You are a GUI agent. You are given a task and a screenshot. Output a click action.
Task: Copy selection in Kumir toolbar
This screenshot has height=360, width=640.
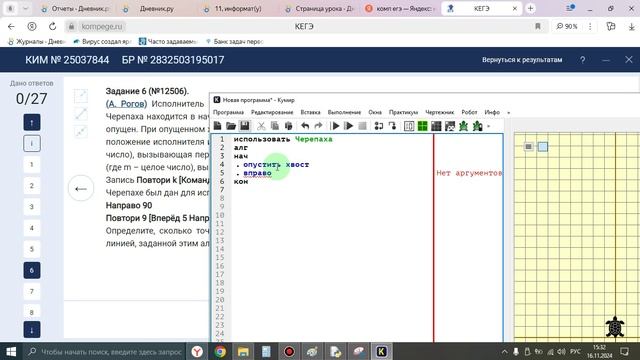[275, 126]
